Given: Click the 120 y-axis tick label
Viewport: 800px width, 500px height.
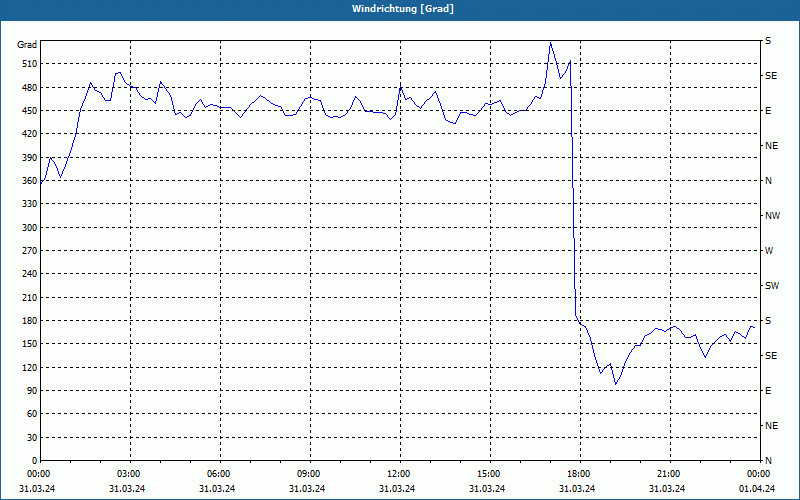Looking at the screenshot, I should (x=29, y=367).
